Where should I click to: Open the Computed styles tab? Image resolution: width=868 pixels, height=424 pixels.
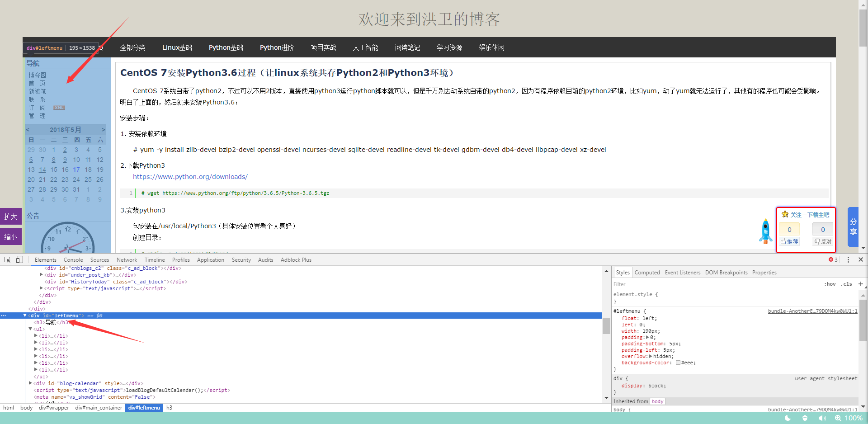click(647, 273)
